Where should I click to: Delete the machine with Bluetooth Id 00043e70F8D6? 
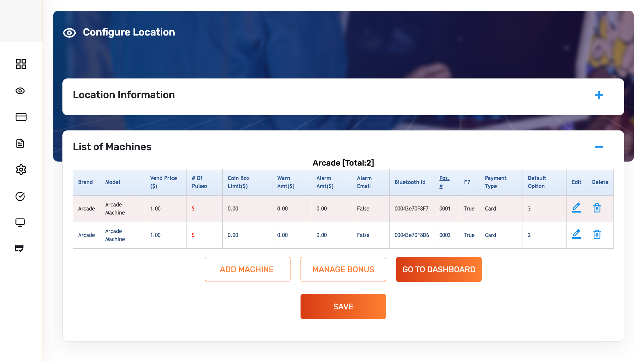point(597,235)
